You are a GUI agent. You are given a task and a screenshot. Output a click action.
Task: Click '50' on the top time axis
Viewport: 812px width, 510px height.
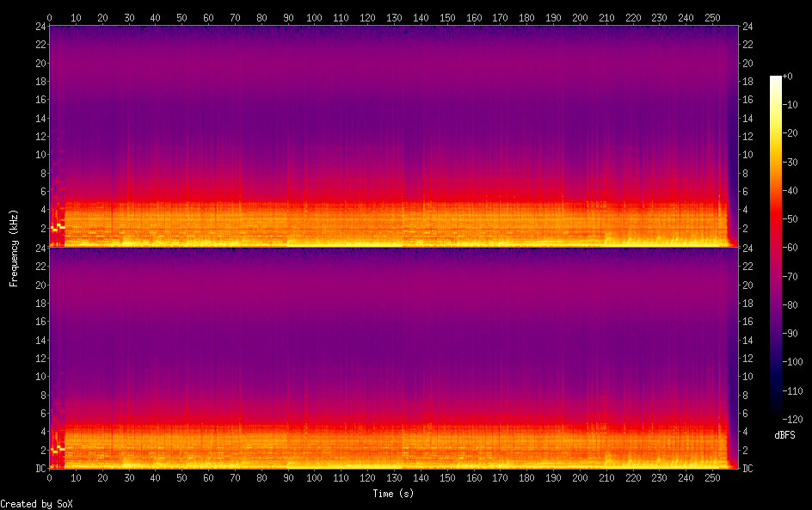pyautogui.click(x=181, y=17)
